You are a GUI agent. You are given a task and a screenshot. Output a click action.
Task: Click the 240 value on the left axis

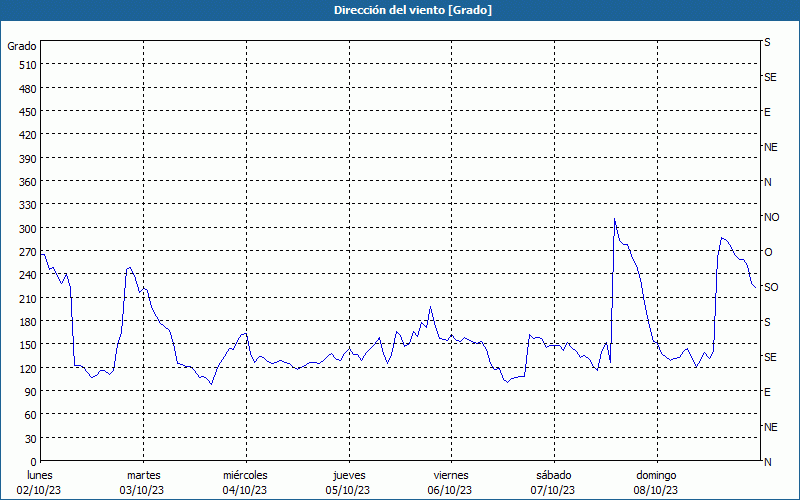27,276
